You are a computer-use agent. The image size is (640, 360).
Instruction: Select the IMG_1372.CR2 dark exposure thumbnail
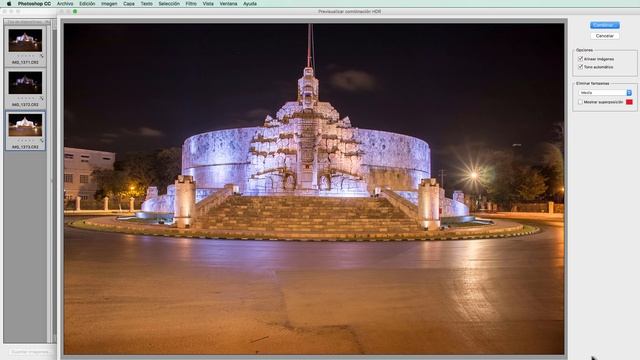click(25, 82)
